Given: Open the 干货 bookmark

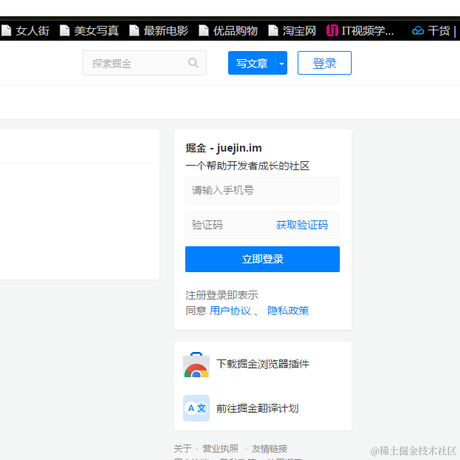Looking at the screenshot, I should (x=433, y=31).
